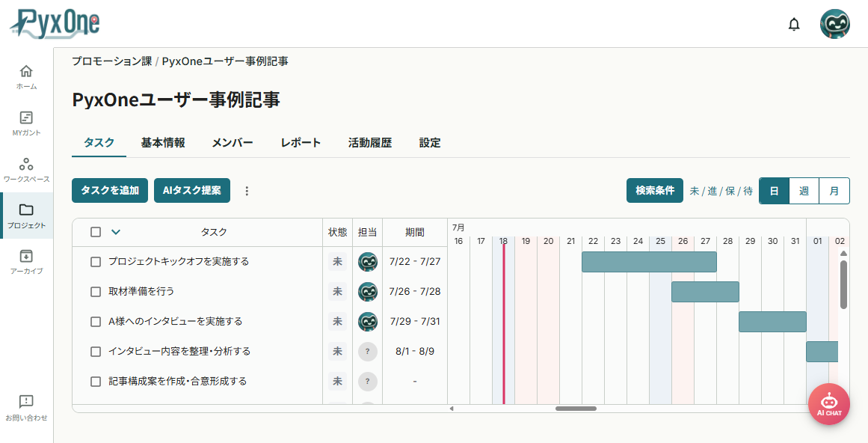
Task: Open status 未 dropdown for 取材準備を行う
Action: pos(338,292)
